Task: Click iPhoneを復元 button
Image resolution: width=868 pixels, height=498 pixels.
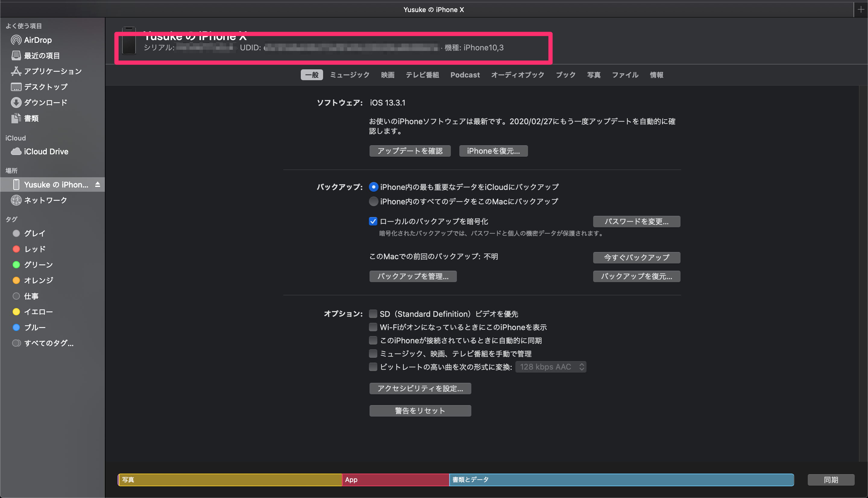Action: pyautogui.click(x=493, y=151)
